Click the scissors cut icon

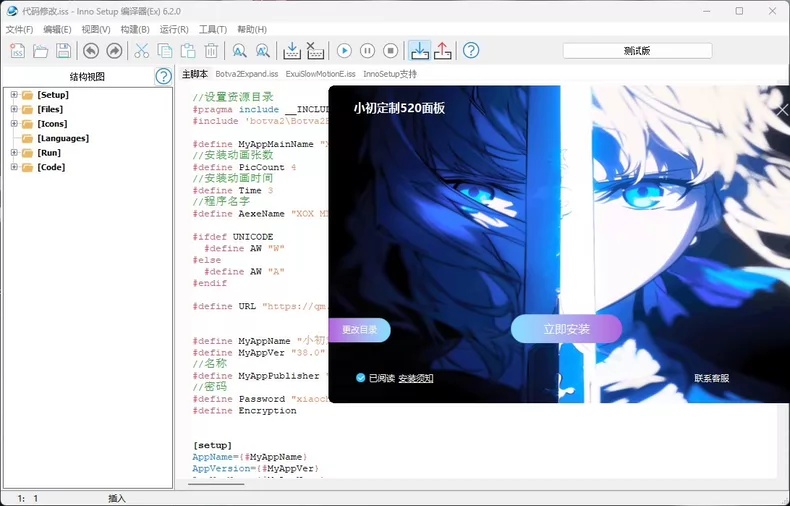(142, 50)
